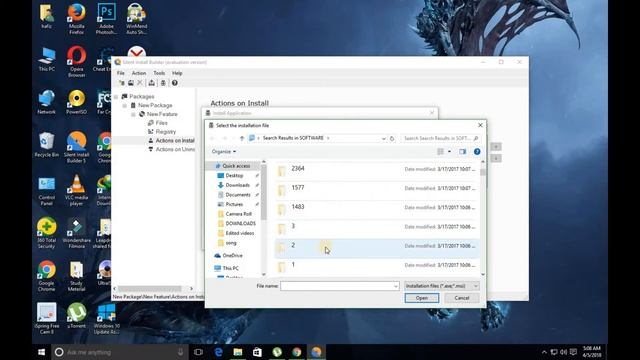Open Mozilla Firefox desktop icon

tap(76, 19)
